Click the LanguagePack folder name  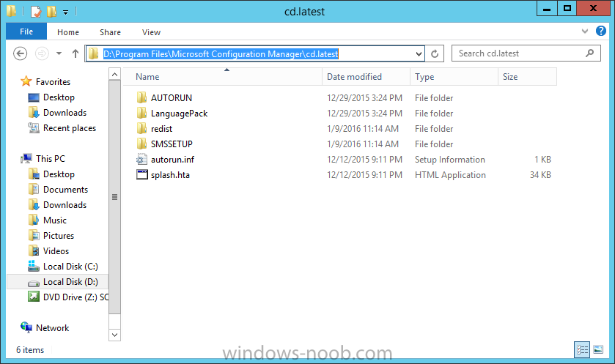[180, 114]
